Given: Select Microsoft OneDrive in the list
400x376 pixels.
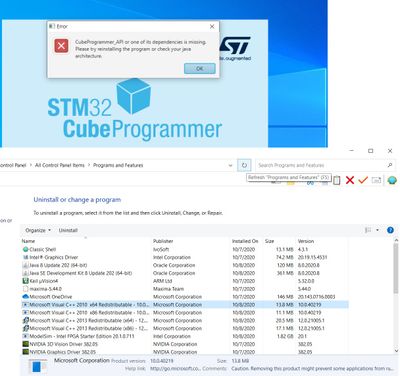Looking at the screenshot, I should click(51, 297).
